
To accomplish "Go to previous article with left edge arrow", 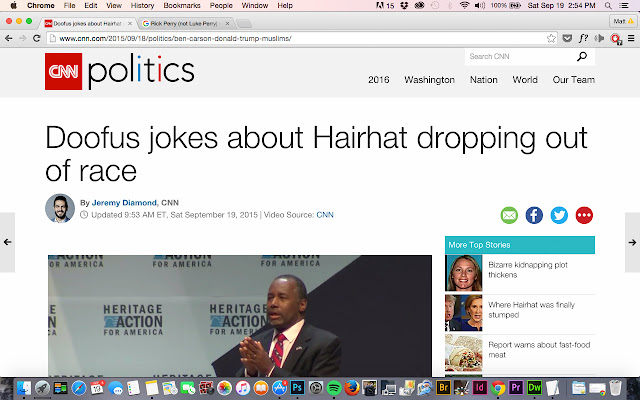I will [x=7, y=242].
